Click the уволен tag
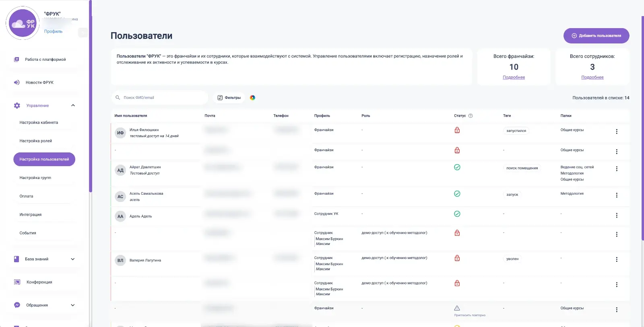Viewport: 644px width, 327px height. (512, 259)
